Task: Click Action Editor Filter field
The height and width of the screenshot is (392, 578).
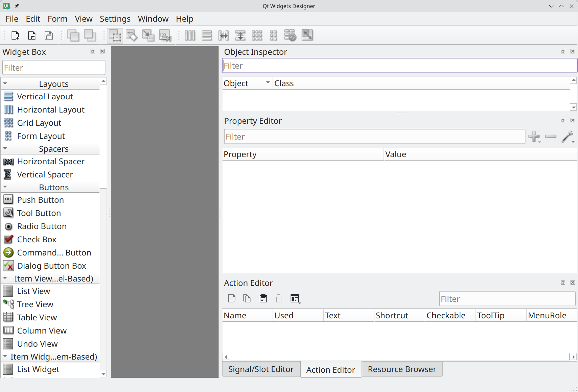Action: (507, 299)
